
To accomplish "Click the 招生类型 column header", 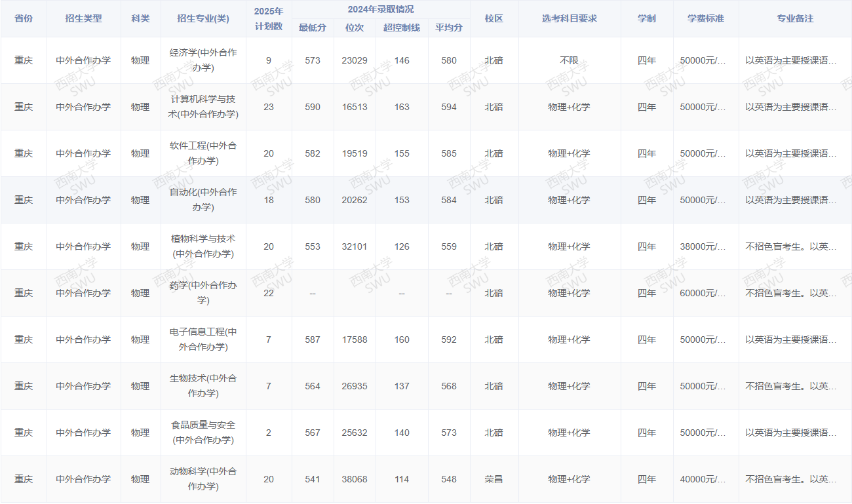I will 83,18.
